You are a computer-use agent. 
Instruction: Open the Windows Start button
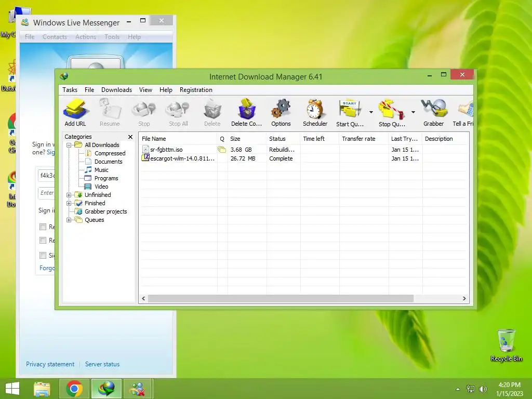[12, 389]
